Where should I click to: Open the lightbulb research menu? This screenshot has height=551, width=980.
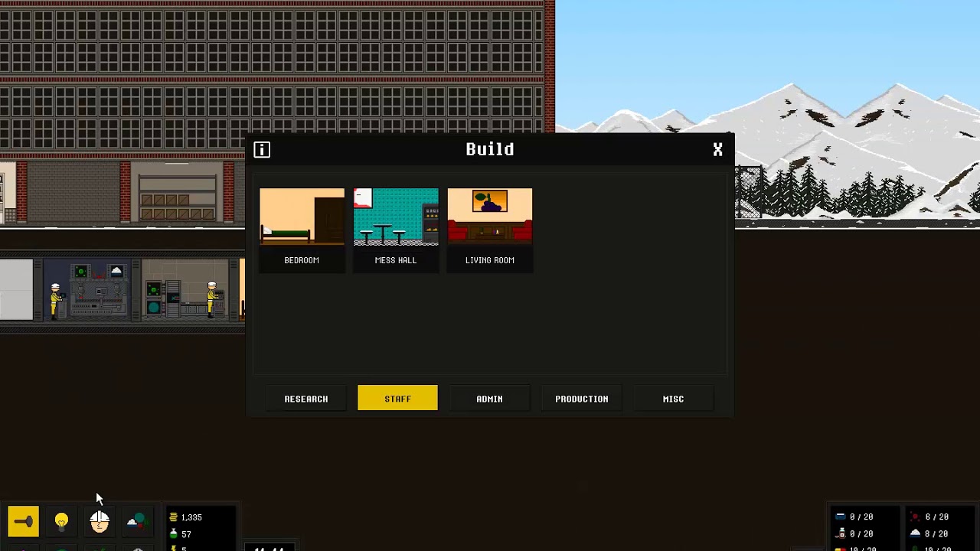pyautogui.click(x=61, y=522)
